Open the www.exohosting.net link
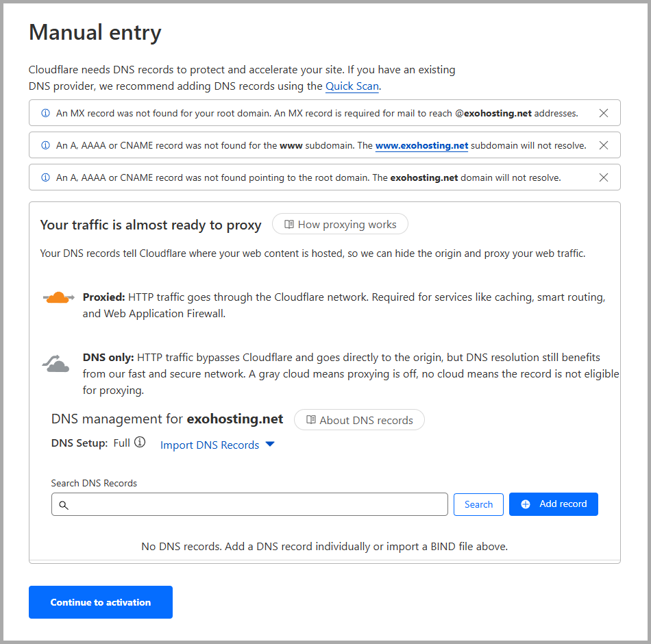Screen dimensions: 651x644 pyautogui.click(x=421, y=145)
